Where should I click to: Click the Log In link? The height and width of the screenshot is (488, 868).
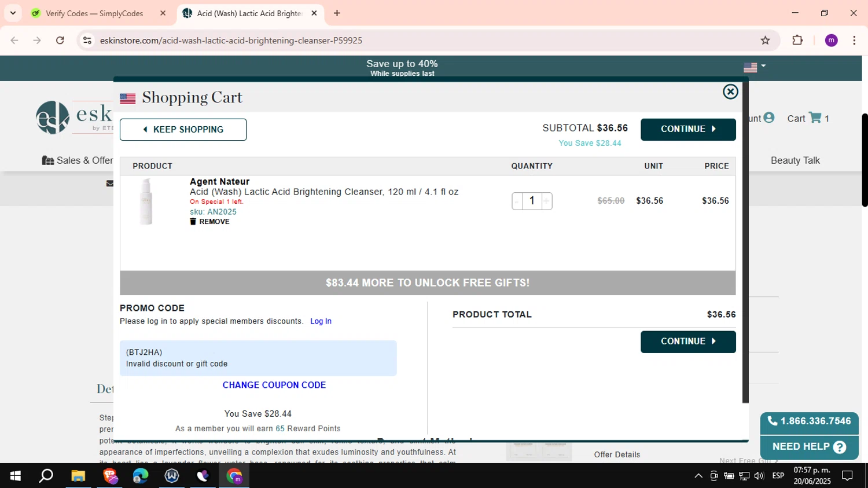tap(321, 321)
